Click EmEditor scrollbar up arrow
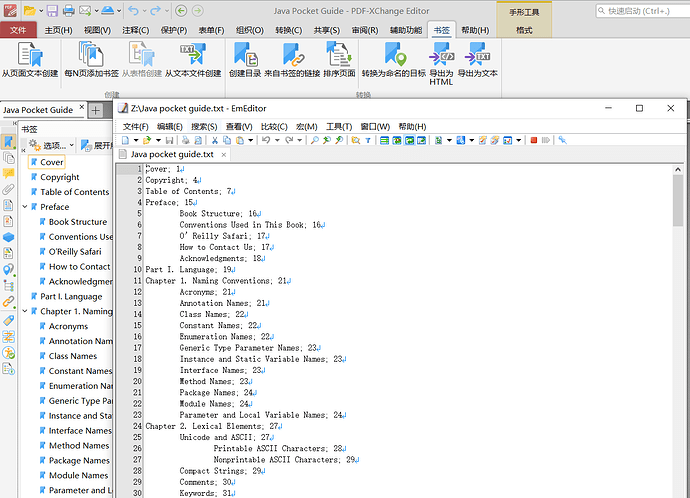Screen dimensions: 690x498 (x=678, y=169)
